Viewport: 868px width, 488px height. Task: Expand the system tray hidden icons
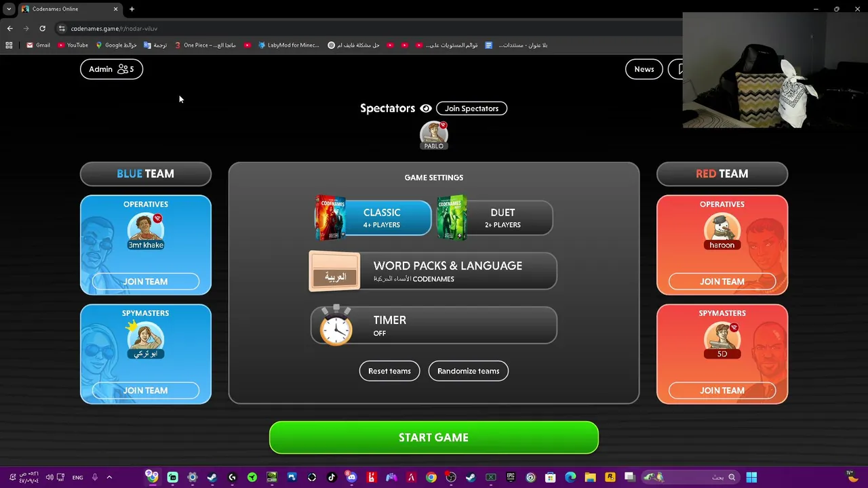click(109, 477)
